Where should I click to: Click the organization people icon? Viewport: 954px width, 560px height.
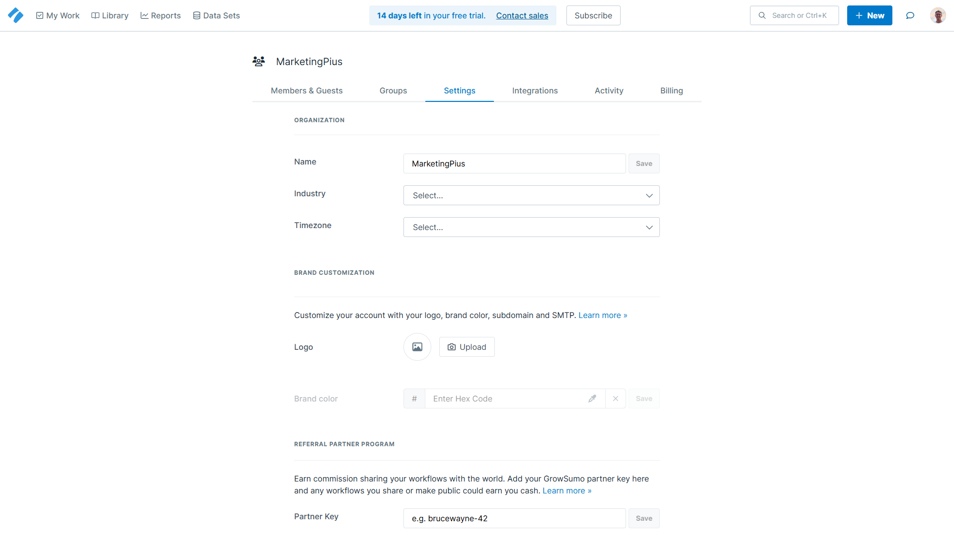[258, 62]
